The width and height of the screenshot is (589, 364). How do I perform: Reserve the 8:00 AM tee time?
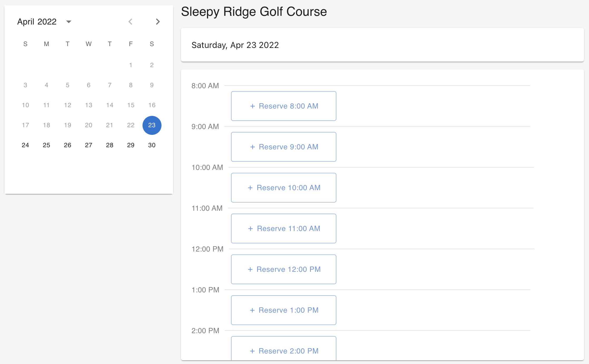[283, 106]
